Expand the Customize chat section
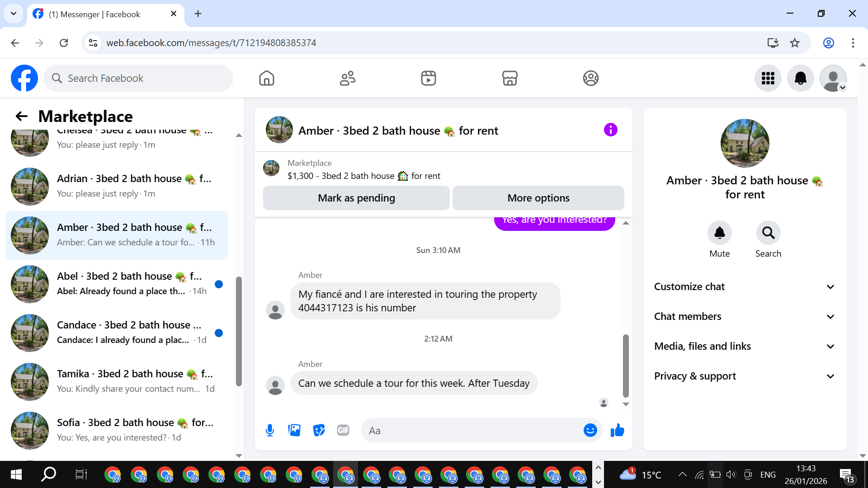Viewport: 868px width, 488px height. (x=744, y=286)
